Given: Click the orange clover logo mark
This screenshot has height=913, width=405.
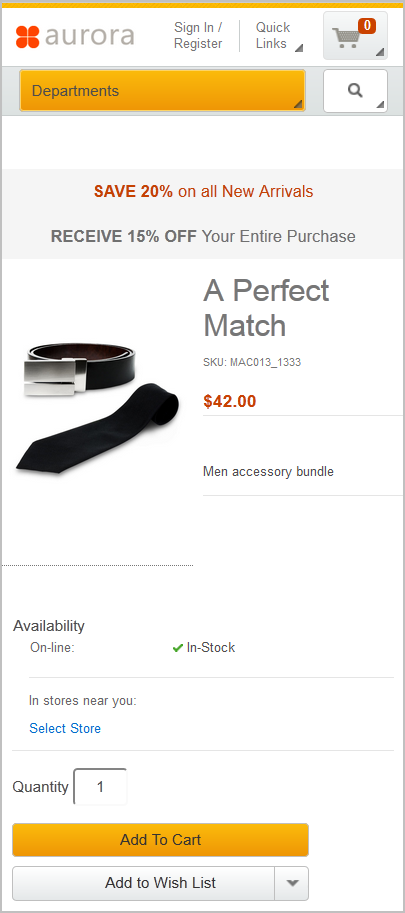Looking at the screenshot, I should pyautogui.click(x=27, y=37).
